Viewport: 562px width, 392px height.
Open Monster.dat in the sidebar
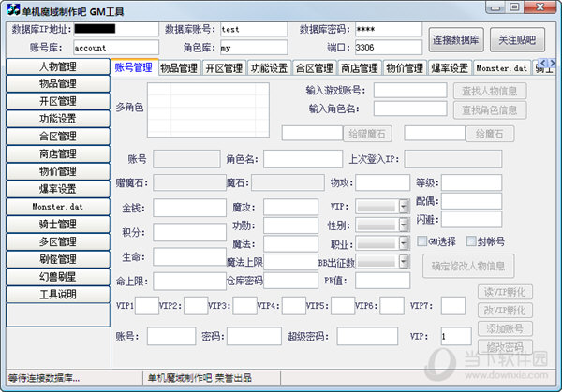[x=58, y=207]
